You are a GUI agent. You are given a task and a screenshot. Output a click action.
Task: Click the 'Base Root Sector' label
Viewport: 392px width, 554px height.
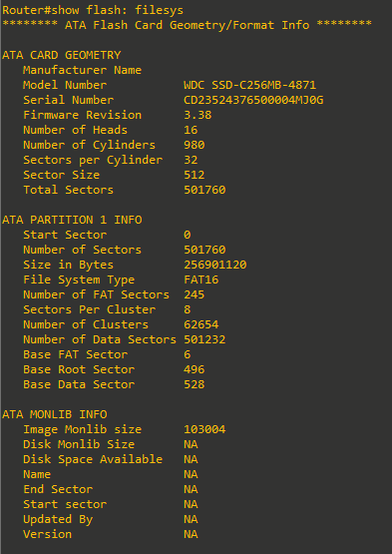coord(79,369)
